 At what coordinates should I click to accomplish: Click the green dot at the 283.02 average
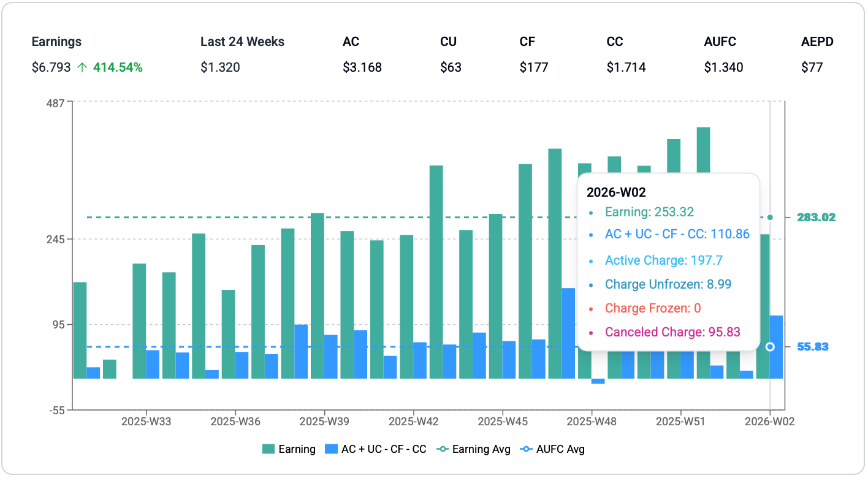[770, 217]
